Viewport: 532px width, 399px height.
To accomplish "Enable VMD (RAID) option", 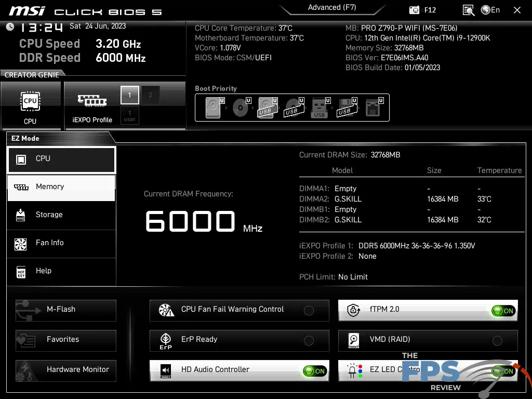I will (x=497, y=341).
